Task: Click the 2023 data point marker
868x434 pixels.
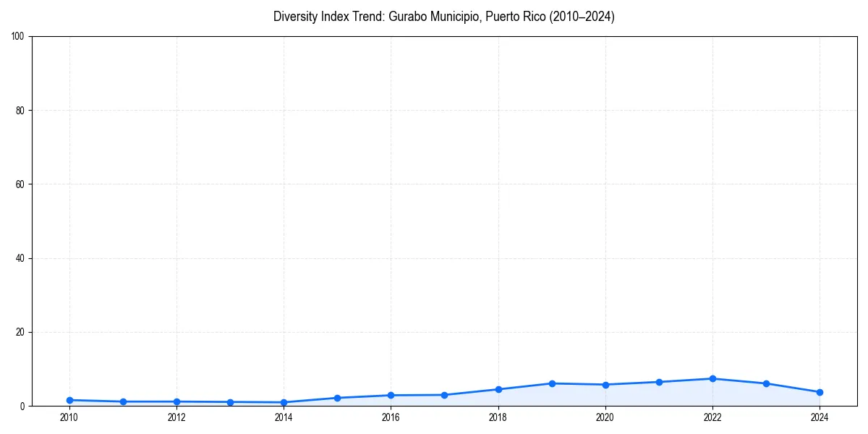Action: [x=765, y=383]
